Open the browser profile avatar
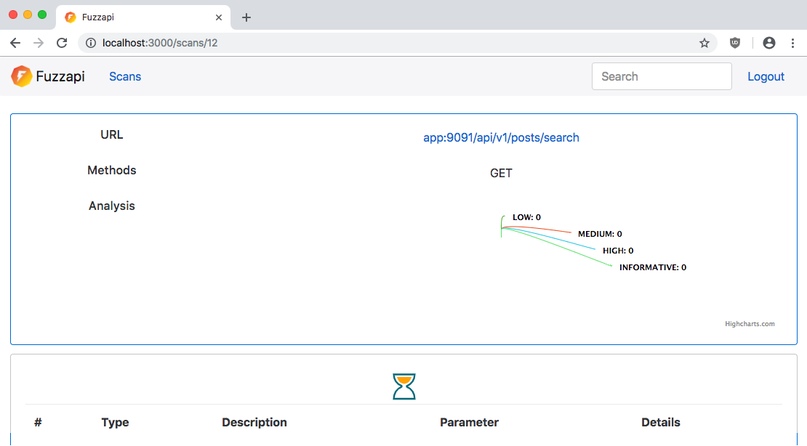 769,43
